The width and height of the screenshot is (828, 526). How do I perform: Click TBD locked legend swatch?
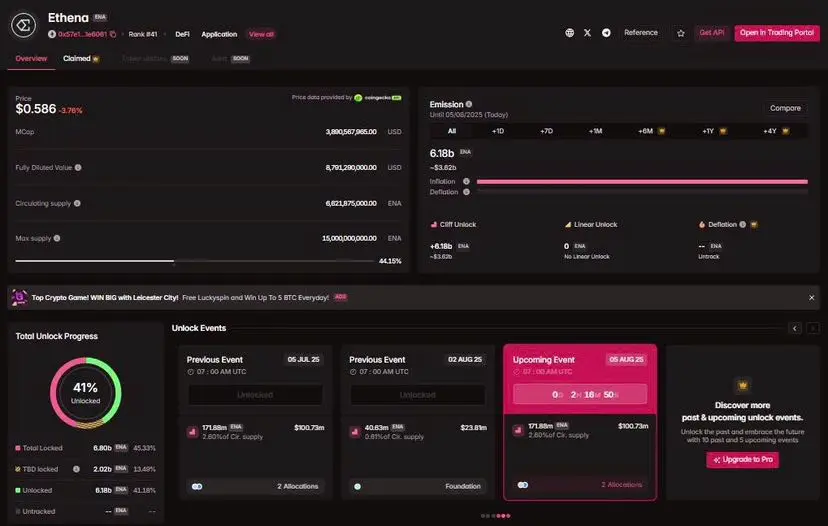(18, 469)
